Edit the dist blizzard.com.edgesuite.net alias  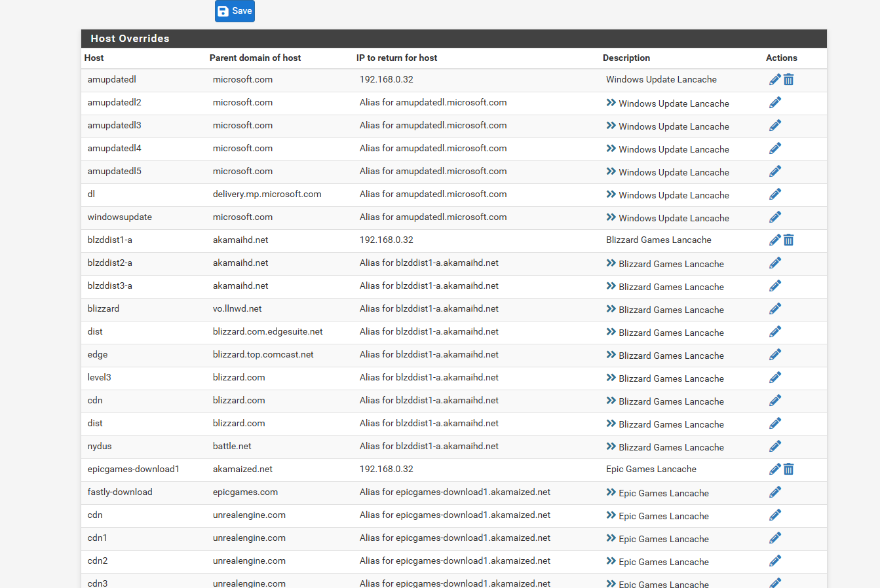coord(775,331)
